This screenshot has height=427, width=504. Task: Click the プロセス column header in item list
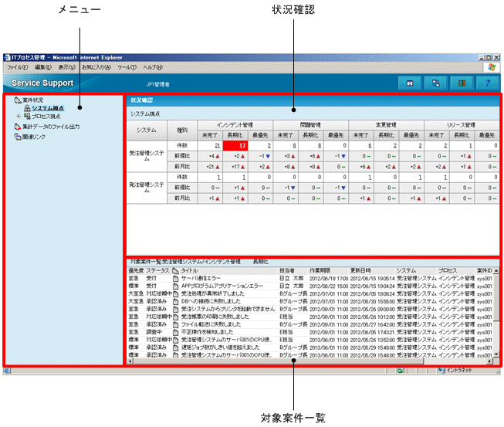tap(448, 271)
